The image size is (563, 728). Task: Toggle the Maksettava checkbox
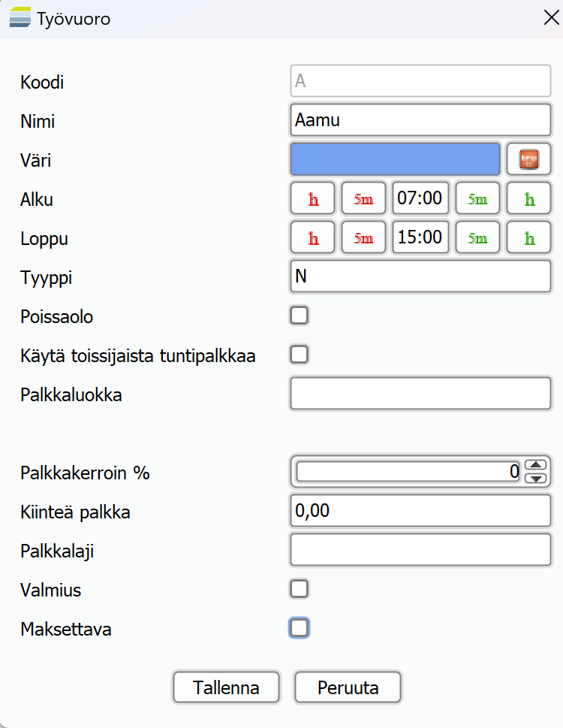300,628
